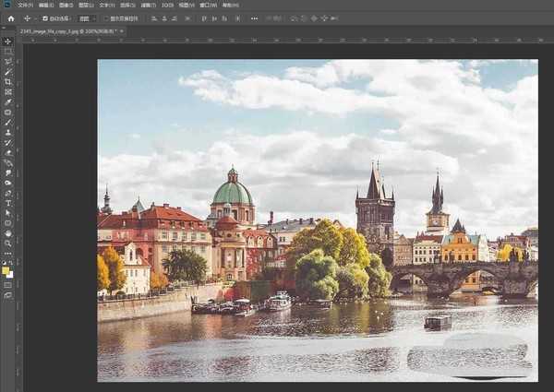
Task: Select the Clone Stamp tool
Action: tap(7, 132)
